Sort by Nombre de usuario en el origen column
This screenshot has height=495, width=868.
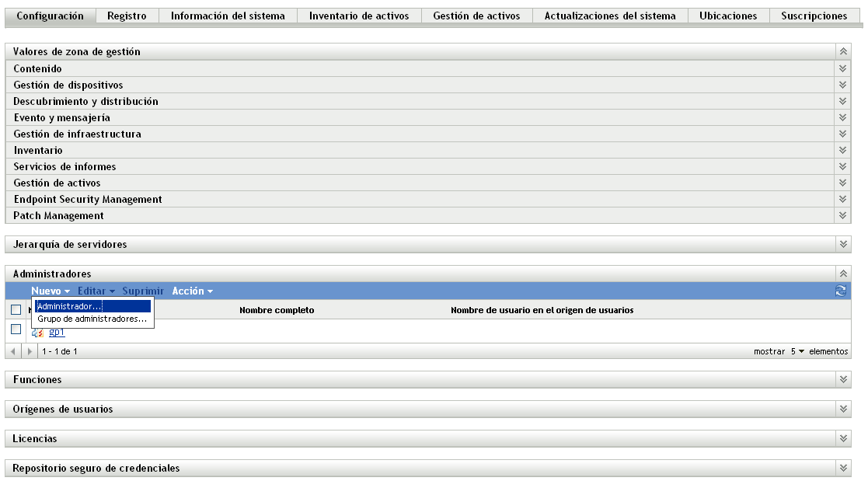(x=542, y=310)
